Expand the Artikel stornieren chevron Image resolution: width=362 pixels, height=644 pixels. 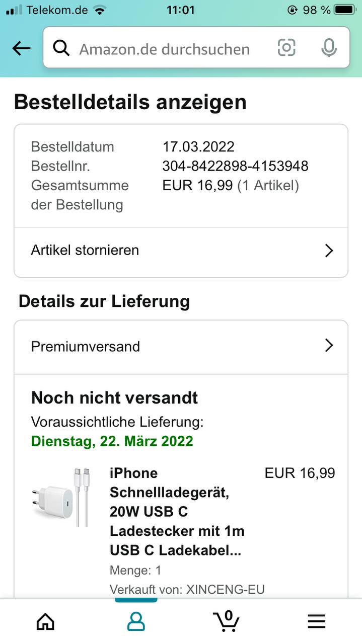[329, 251]
